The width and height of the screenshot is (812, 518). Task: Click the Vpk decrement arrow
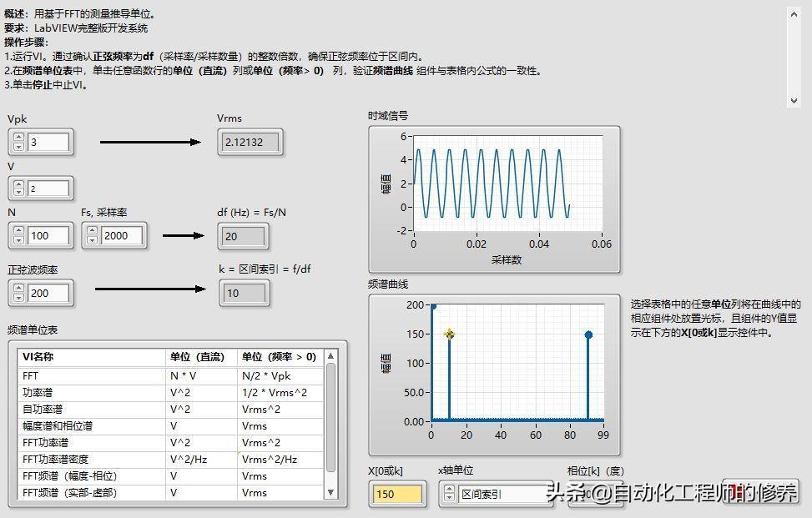19,147
